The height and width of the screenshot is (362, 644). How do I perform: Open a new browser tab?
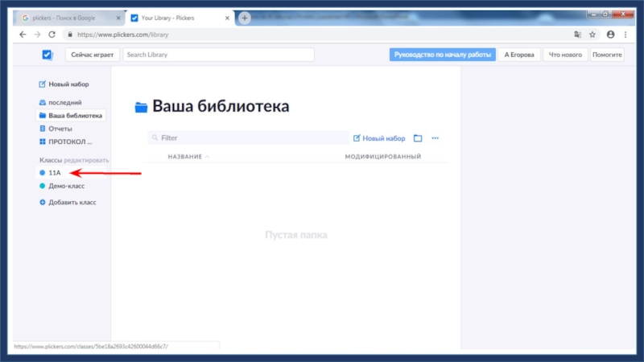245,18
